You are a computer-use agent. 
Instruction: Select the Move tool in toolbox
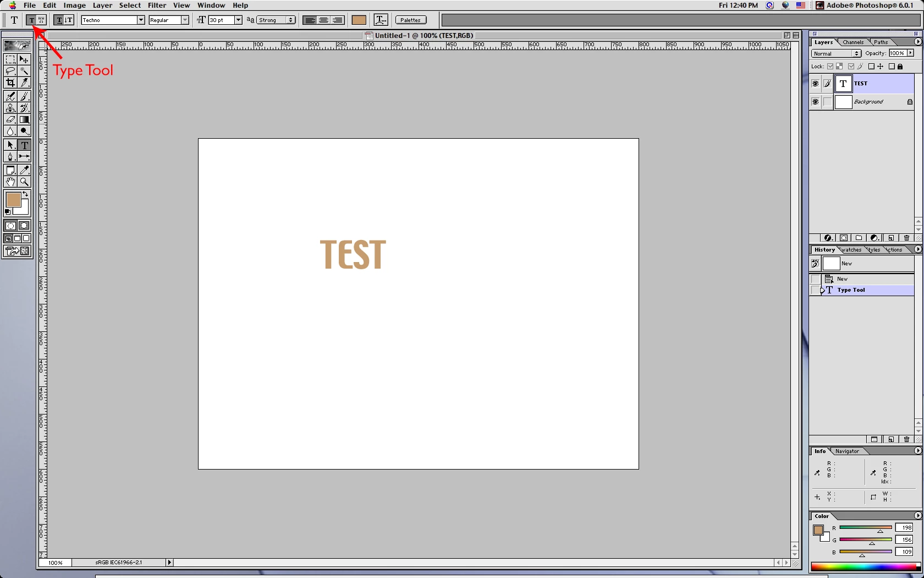coord(24,59)
